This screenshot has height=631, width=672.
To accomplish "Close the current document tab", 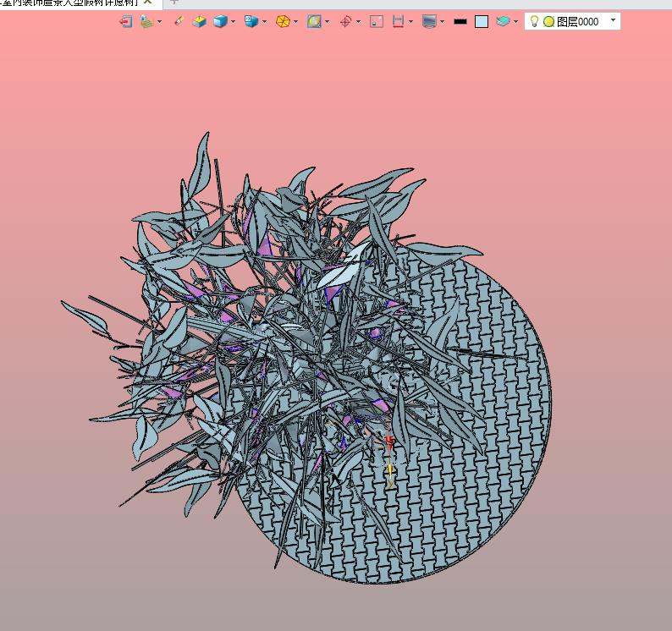I will 147,3.
